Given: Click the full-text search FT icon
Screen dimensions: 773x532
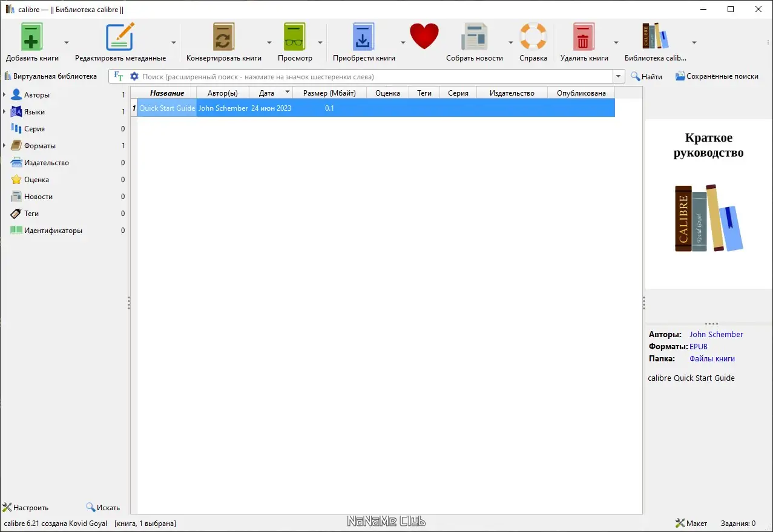Looking at the screenshot, I should tap(119, 76).
